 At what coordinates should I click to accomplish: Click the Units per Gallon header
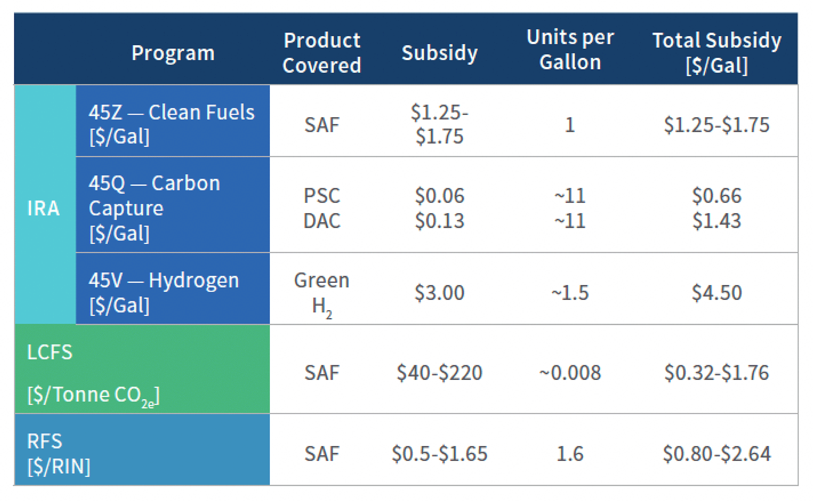tap(570, 50)
